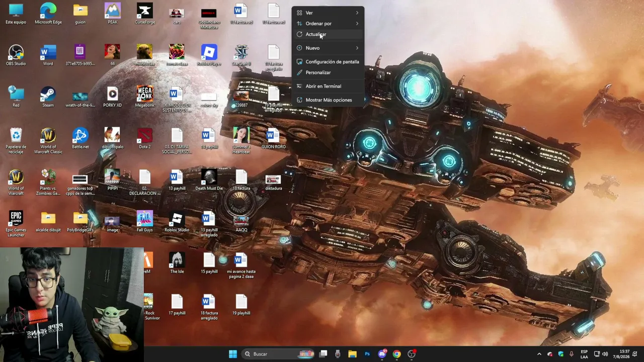The width and height of the screenshot is (644, 362).
Task: Choose Abrir en Terminal
Action: pos(328,86)
